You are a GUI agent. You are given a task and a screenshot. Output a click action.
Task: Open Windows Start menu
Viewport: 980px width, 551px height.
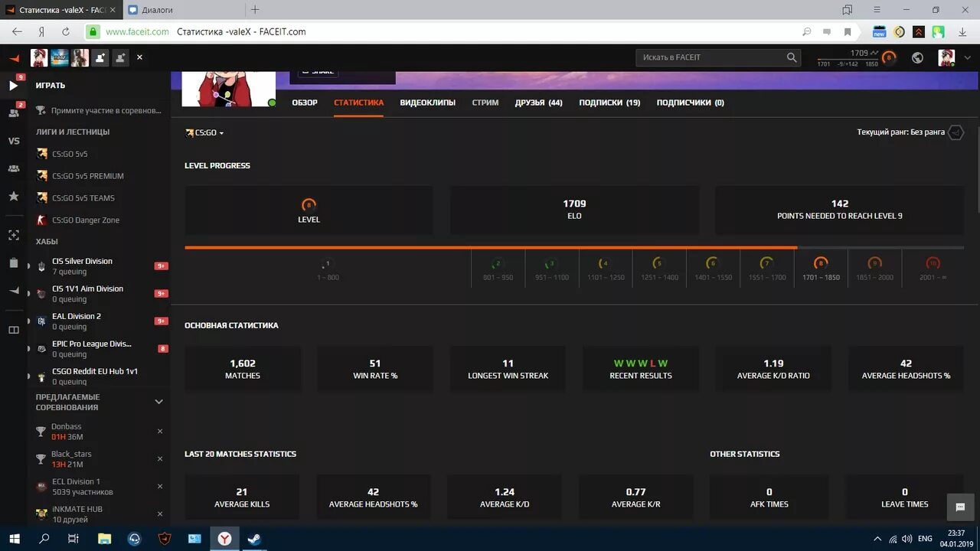point(15,539)
